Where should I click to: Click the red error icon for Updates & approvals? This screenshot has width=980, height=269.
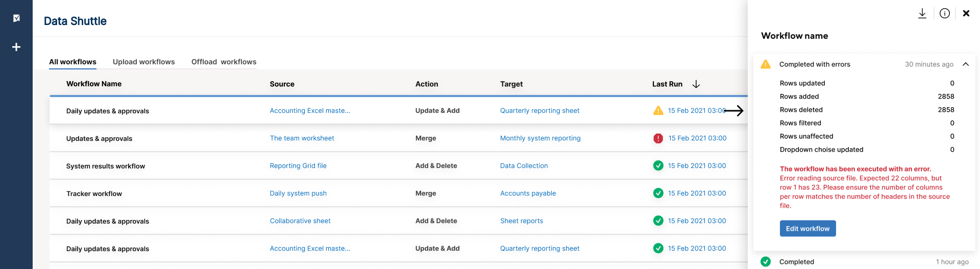click(658, 138)
